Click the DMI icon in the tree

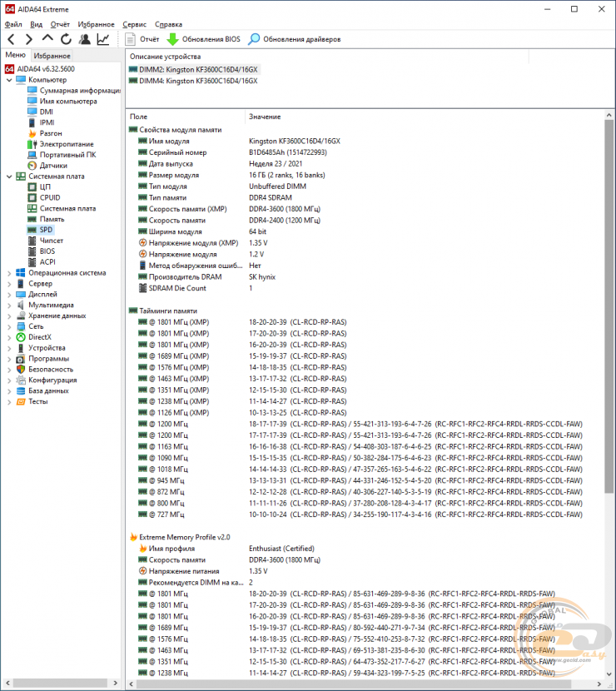point(32,112)
